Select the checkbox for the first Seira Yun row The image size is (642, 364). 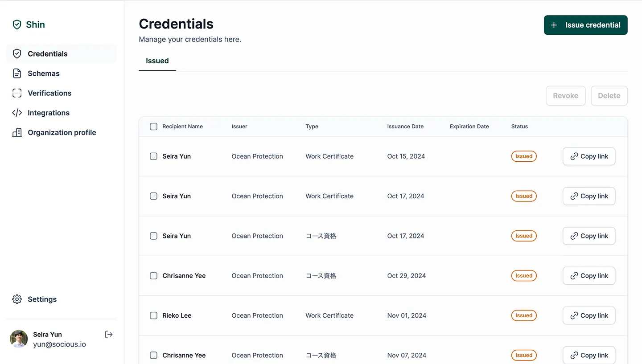tap(153, 156)
